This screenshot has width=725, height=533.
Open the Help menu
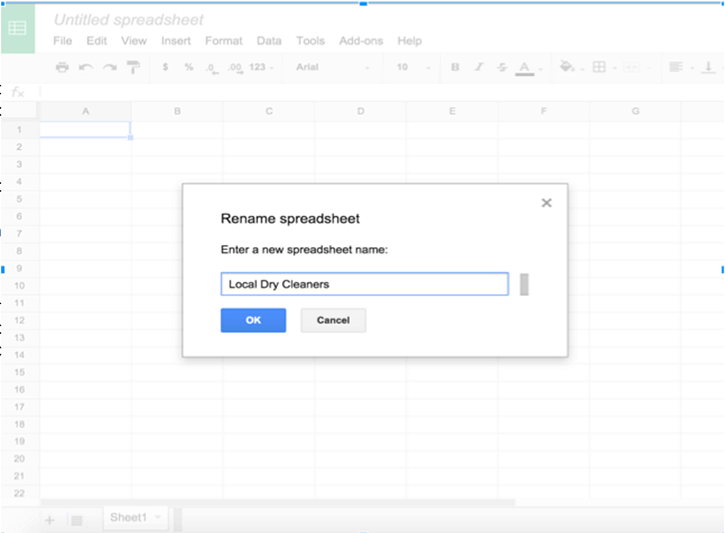410,41
